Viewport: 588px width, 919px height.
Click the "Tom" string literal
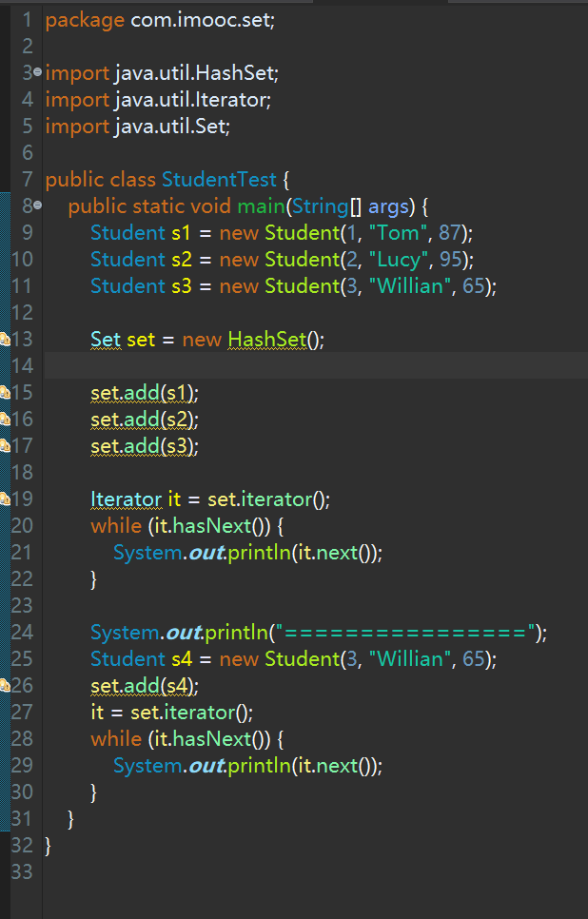pos(398,233)
